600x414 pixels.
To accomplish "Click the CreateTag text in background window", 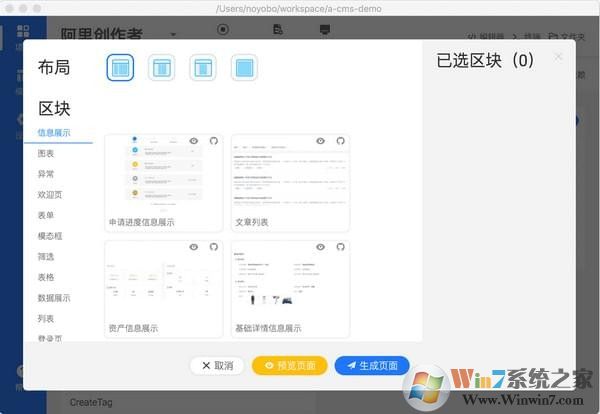I will click(x=91, y=403).
